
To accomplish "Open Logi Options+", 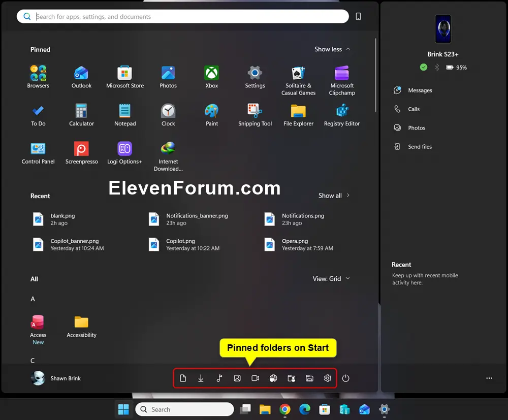I will [x=125, y=153].
